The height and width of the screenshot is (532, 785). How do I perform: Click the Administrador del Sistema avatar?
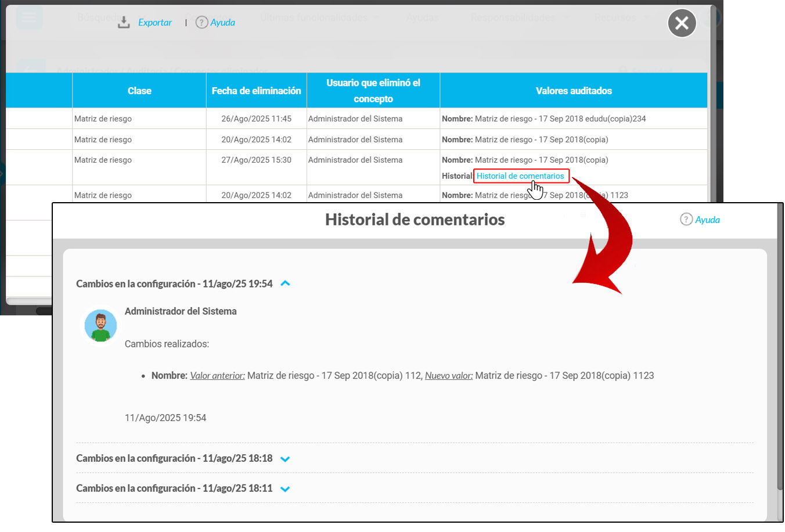[x=100, y=325]
